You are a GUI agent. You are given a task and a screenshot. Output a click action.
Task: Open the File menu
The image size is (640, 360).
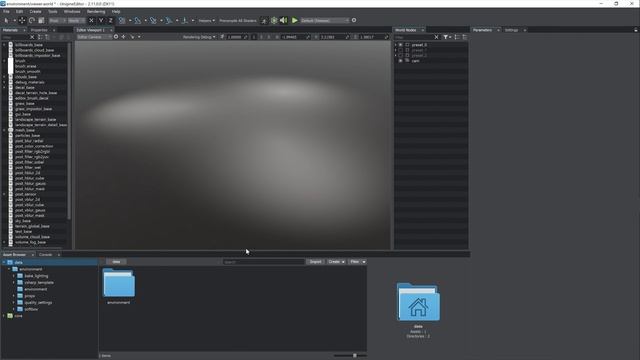(x=7, y=11)
